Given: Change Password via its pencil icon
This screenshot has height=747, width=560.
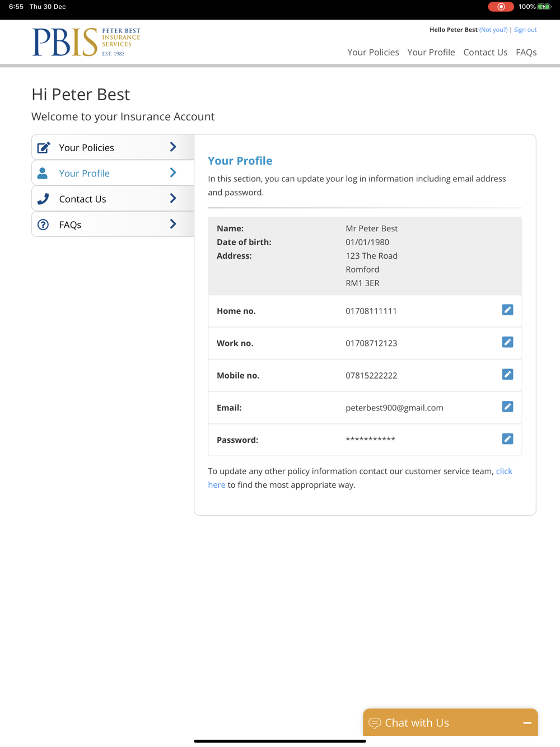Looking at the screenshot, I should pyautogui.click(x=507, y=439).
